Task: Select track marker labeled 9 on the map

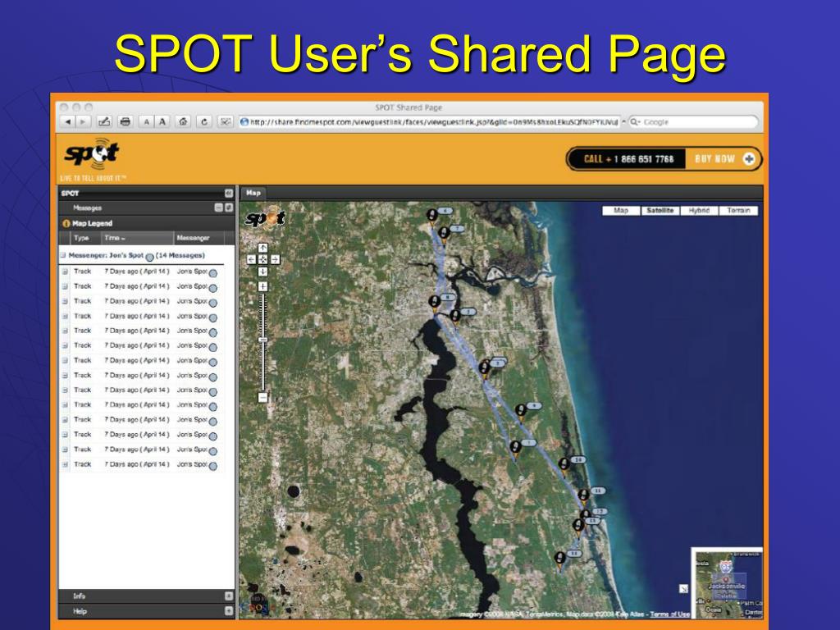Action: point(519,412)
